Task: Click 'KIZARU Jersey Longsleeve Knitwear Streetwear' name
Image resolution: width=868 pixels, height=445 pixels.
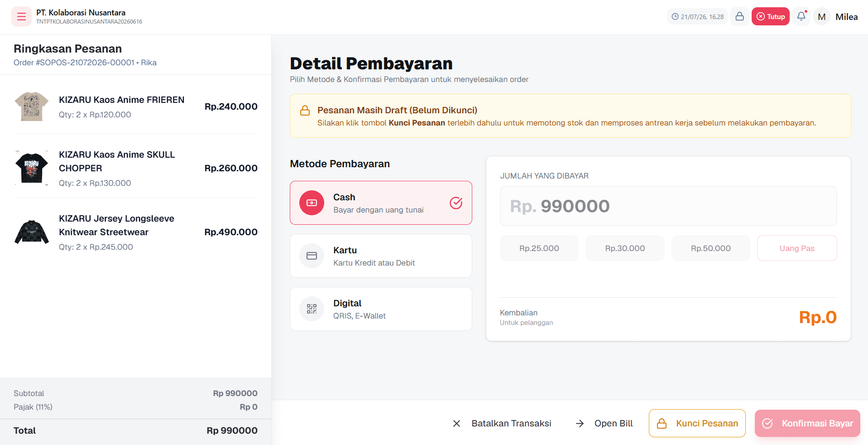Action: tap(116, 225)
